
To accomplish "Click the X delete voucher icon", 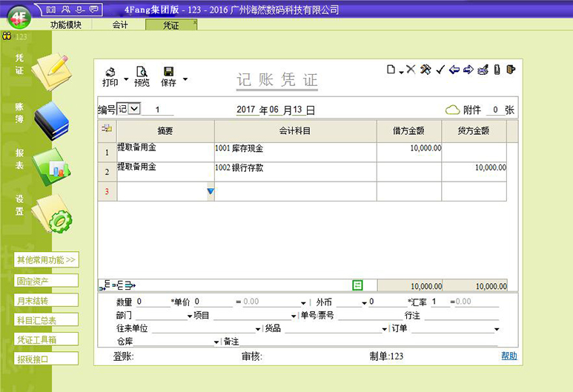I will point(410,70).
